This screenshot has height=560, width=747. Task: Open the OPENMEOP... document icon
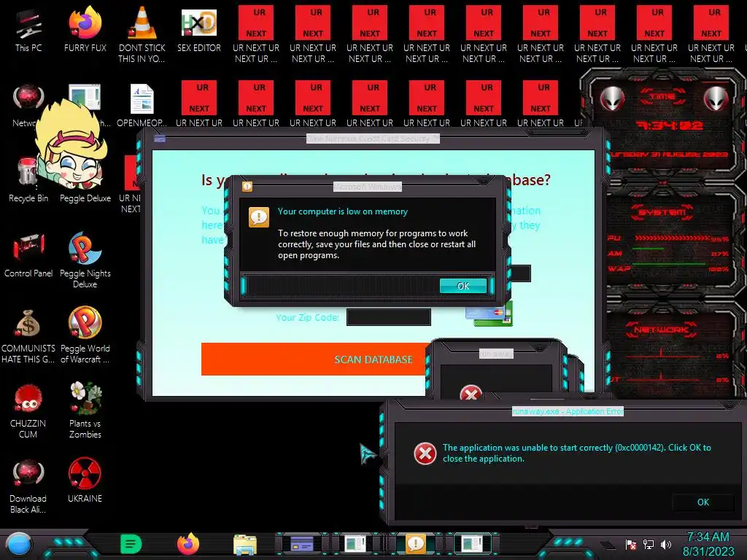pos(142,105)
